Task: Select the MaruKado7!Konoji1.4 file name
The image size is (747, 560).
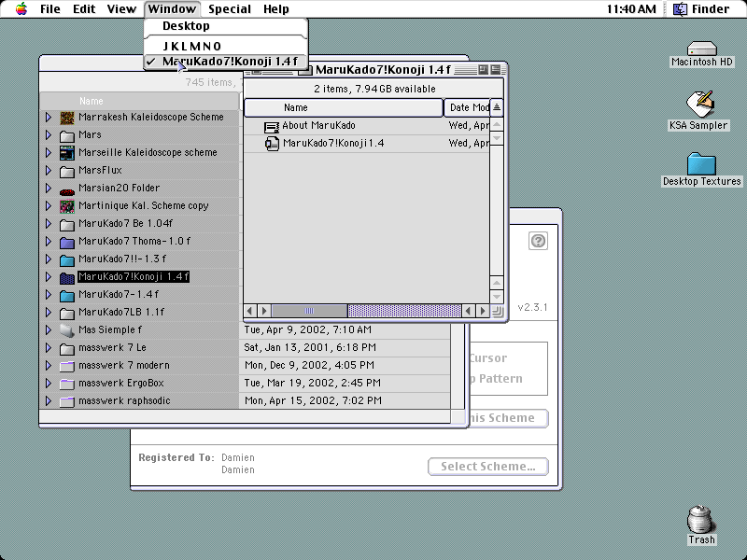Action: [333, 144]
